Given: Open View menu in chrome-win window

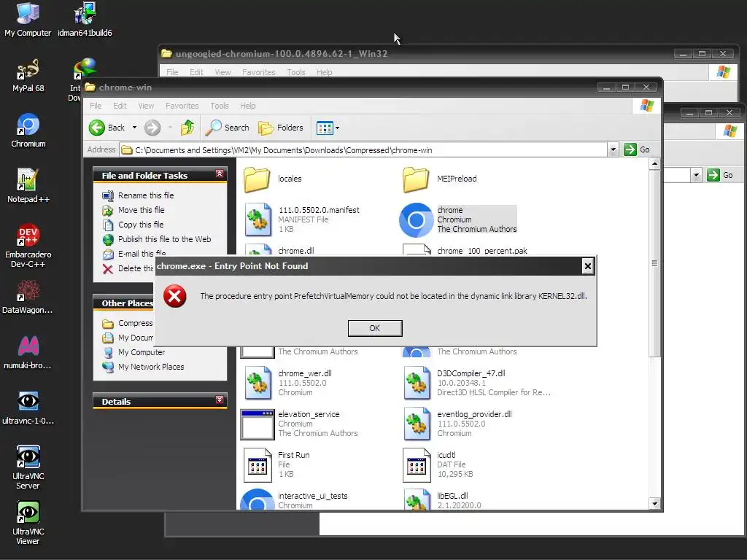Looking at the screenshot, I should [x=146, y=106].
